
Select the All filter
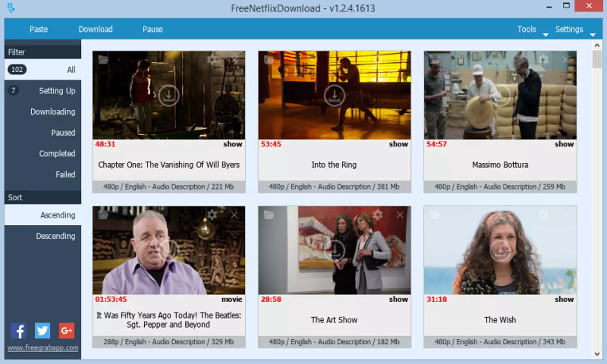[43, 70]
